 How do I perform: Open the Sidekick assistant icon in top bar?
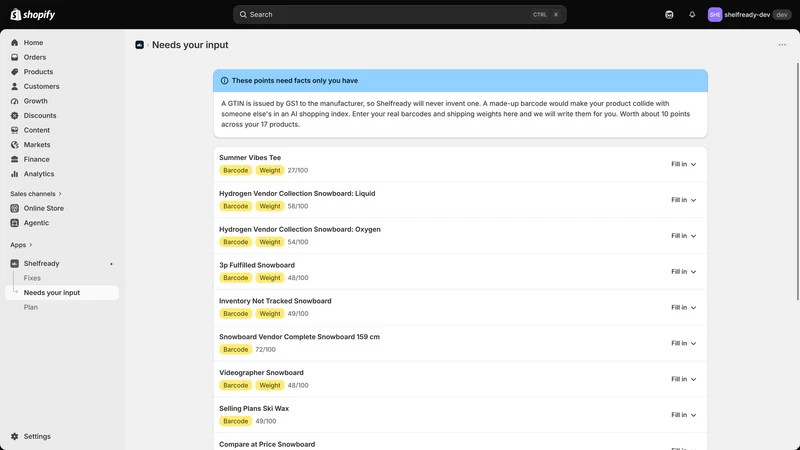click(669, 15)
